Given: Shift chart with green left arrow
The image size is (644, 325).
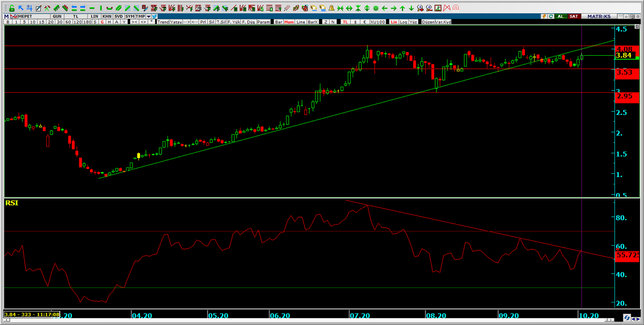Looking at the screenshot, I should tap(384, 8).
